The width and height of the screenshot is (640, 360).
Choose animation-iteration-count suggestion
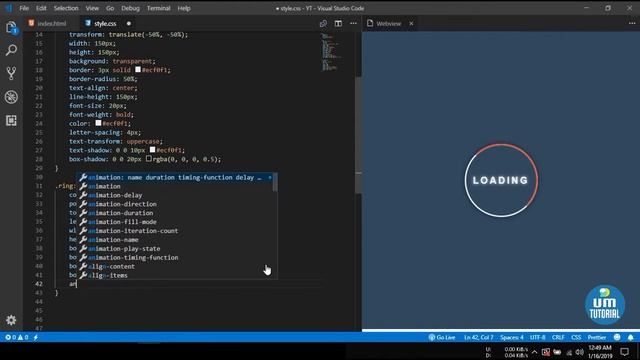(175, 231)
